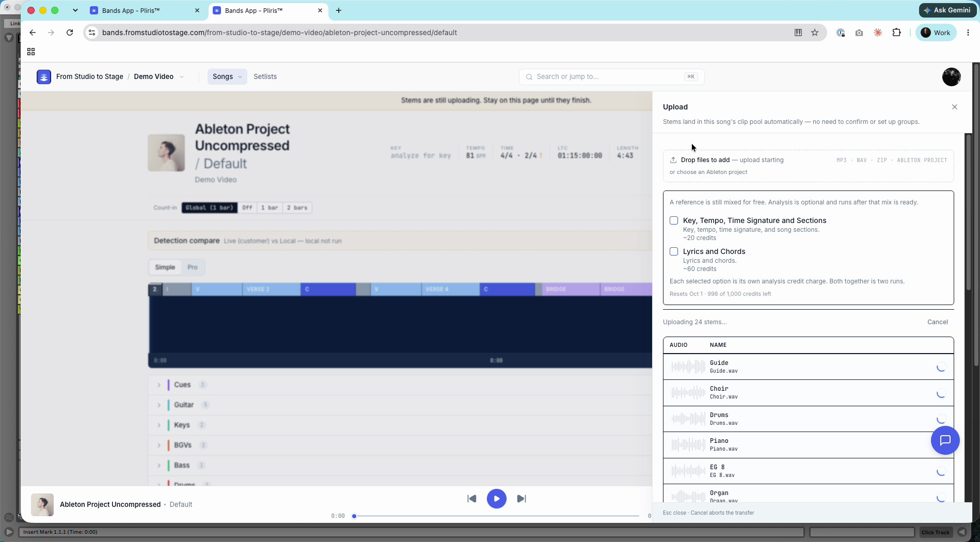Open the Songs dropdown
This screenshot has width=980, height=542.
227,76
